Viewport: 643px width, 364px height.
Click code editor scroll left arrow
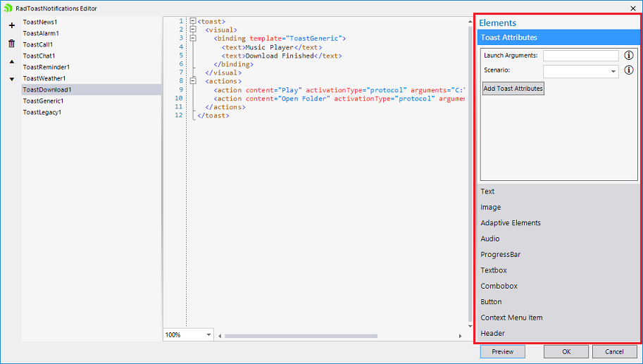click(x=220, y=336)
